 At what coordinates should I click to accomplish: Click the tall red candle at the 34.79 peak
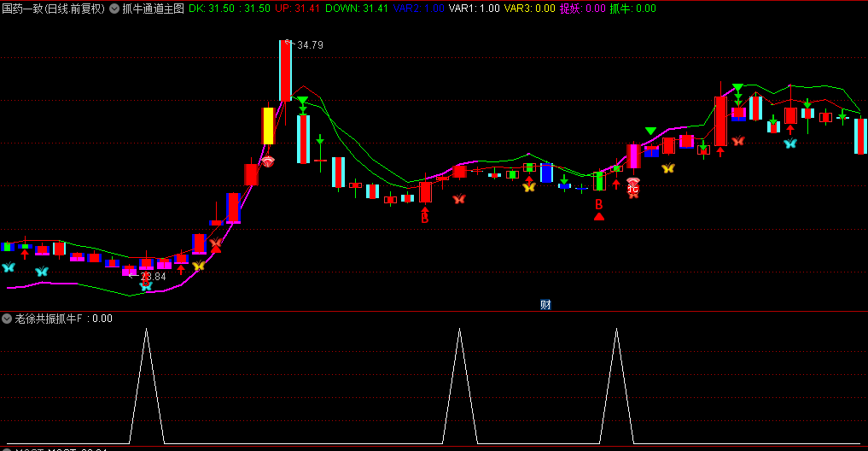[285, 70]
